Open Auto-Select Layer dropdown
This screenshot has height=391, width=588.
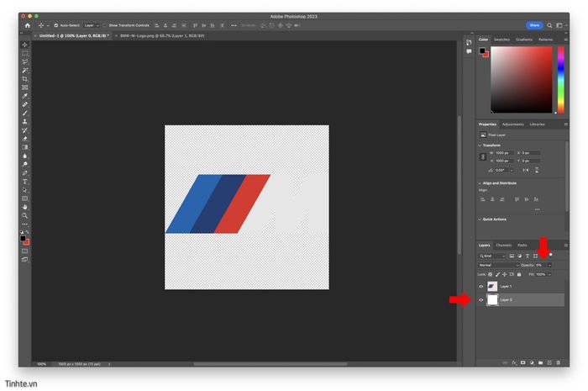[x=91, y=25]
